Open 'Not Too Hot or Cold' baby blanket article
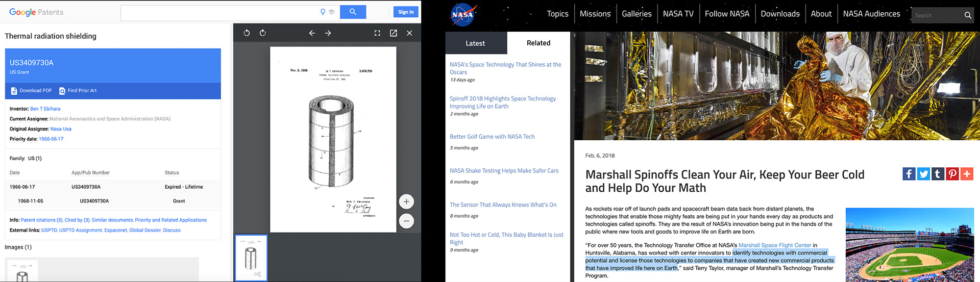This screenshot has height=282, width=980. [x=506, y=239]
